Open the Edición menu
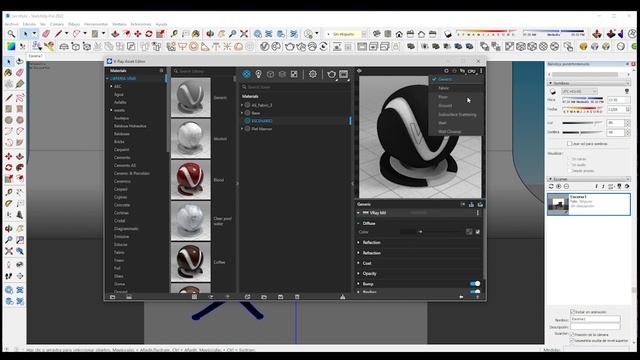Image resolution: width=640 pixels, height=360 pixels. 29,24
